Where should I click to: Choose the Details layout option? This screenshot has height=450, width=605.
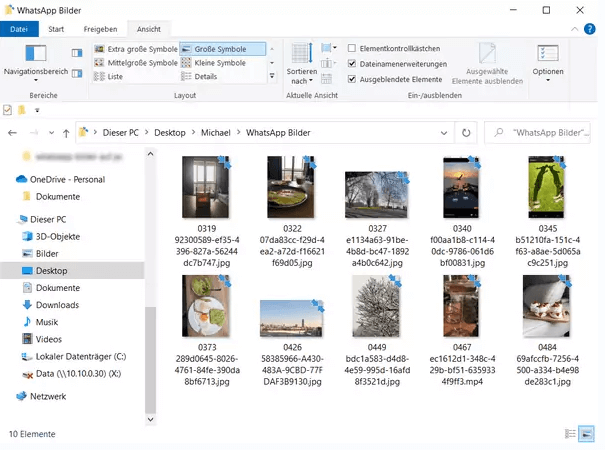click(205, 76)
